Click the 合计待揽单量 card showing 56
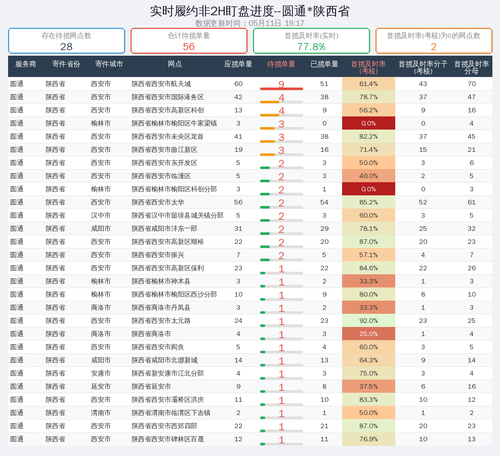This screenshot has width=500, height=456. pos(189,41)
